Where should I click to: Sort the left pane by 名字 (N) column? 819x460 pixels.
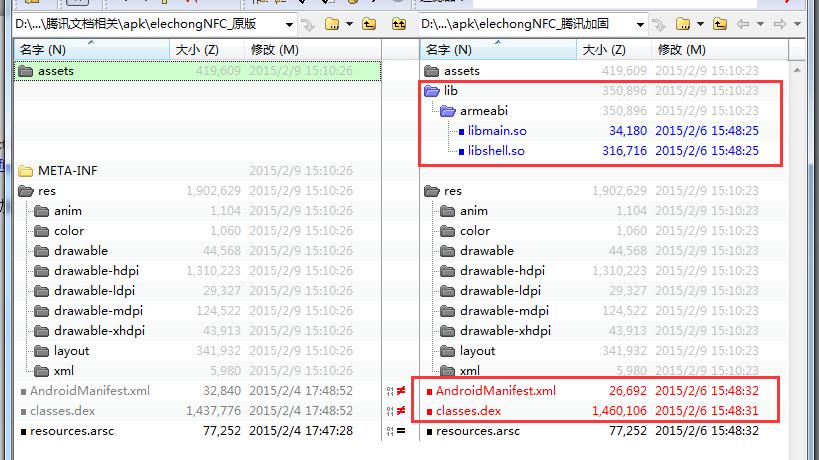[92, 50]
